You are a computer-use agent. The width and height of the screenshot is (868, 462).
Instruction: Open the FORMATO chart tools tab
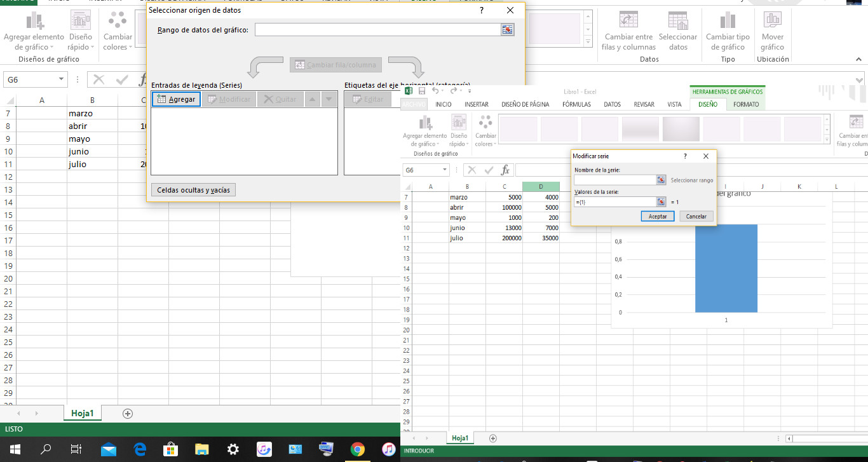(x=746, y=104)
